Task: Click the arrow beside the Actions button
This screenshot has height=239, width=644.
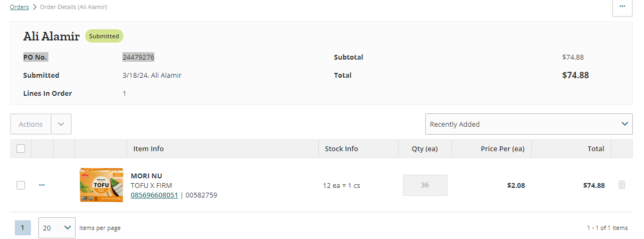Action: pos(61,124)
